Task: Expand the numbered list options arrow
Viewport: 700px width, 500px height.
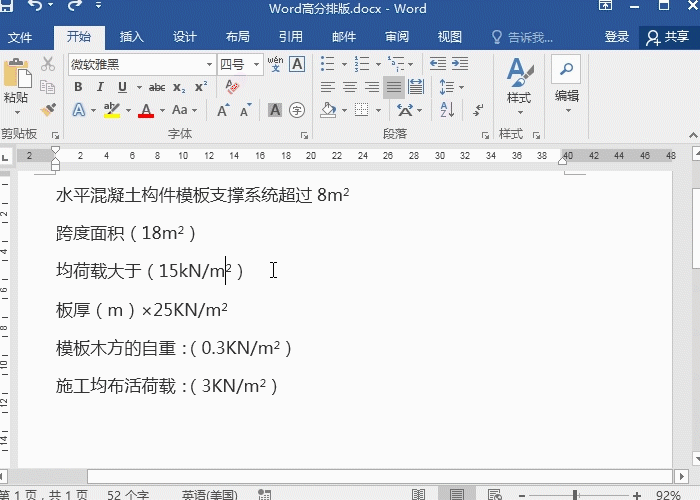Action: 378,64
